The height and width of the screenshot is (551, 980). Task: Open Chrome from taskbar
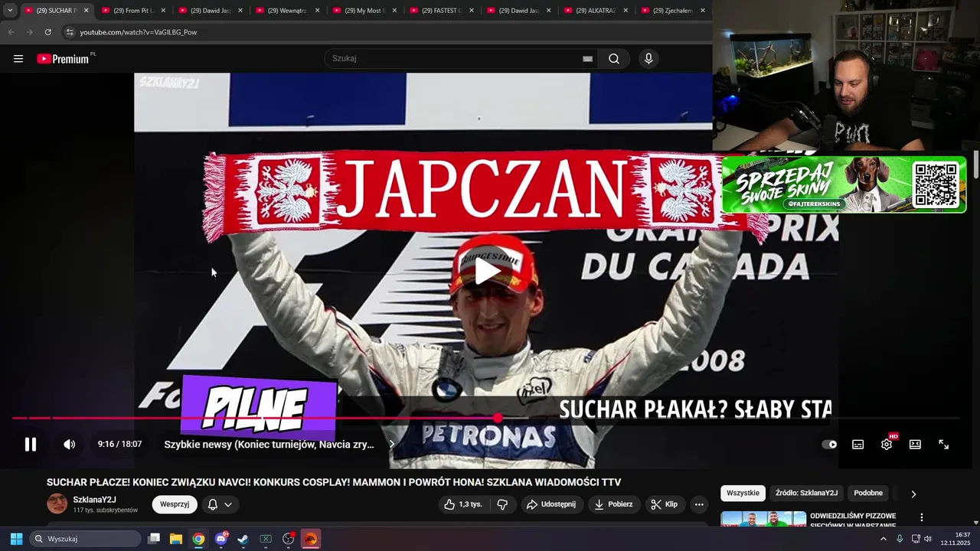[x=198, y=539]
